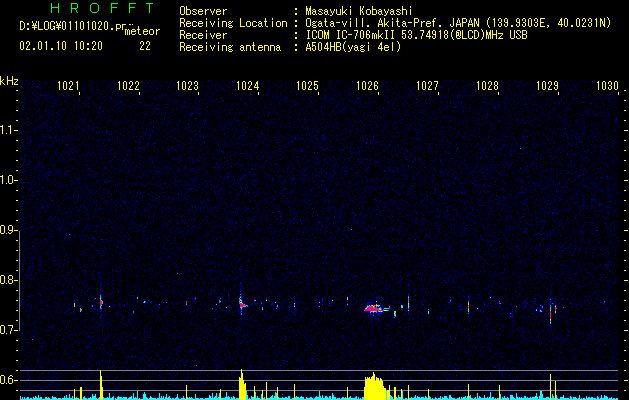Click the HROFFT title text
Viewport: 629px width, 400px height.
point(103,8)
